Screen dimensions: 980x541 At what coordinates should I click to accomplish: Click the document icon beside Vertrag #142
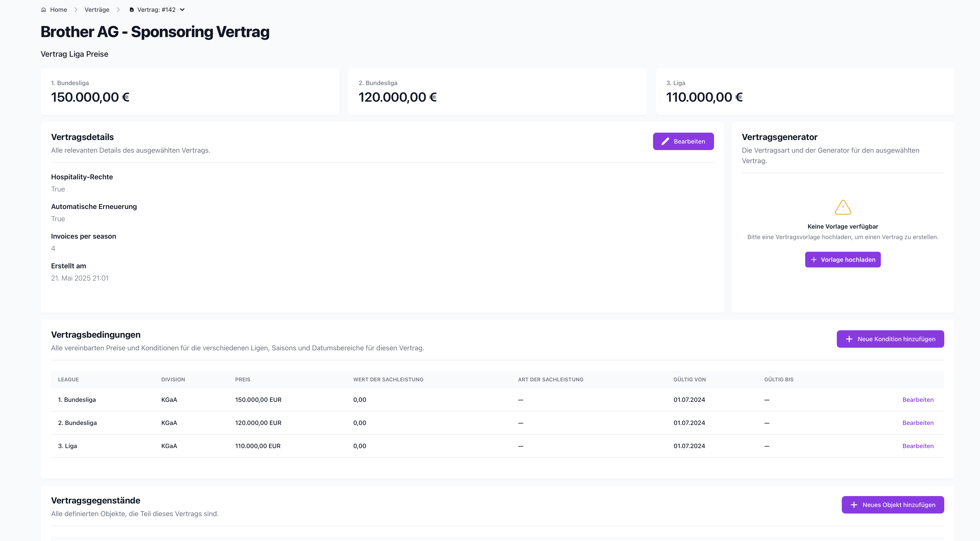point(132,10)
